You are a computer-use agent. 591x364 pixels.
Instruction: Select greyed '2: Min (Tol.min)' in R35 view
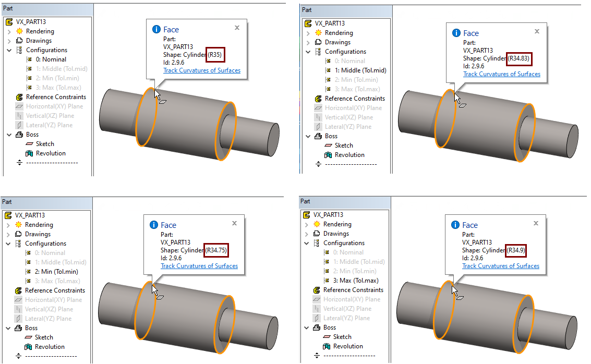pyautogui.click(x=57, y=78)
